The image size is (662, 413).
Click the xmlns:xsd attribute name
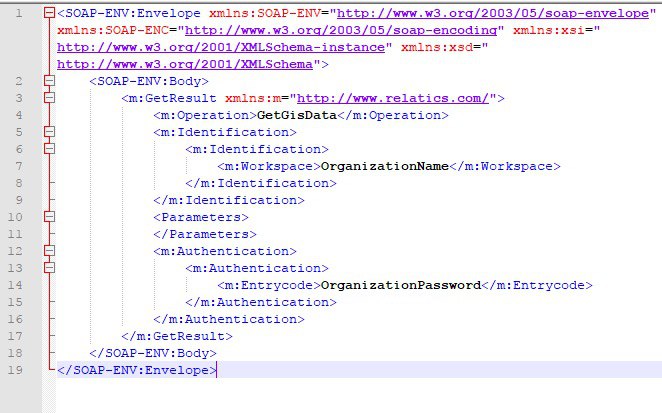437,47
